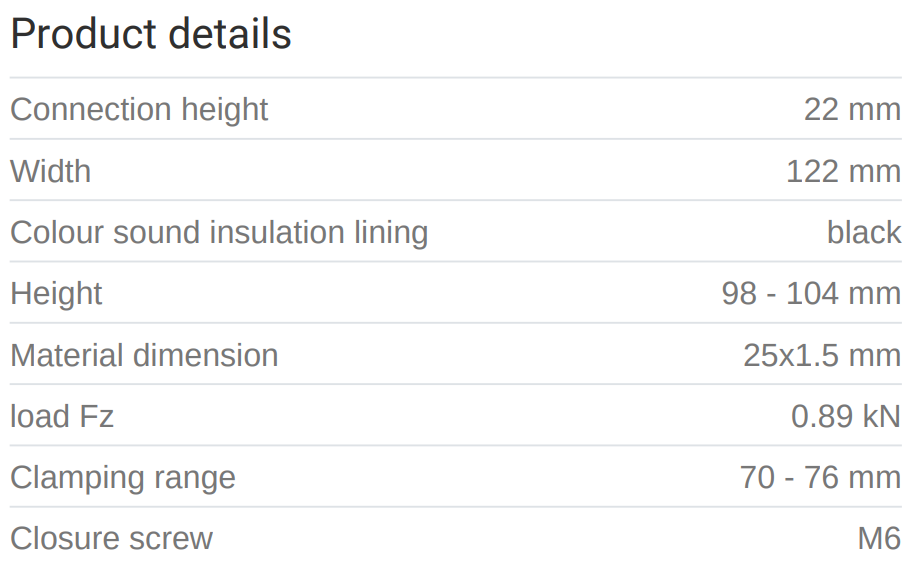Select the Height row label
The width and height of the screenshot is (922, 570).
[56, 293]
